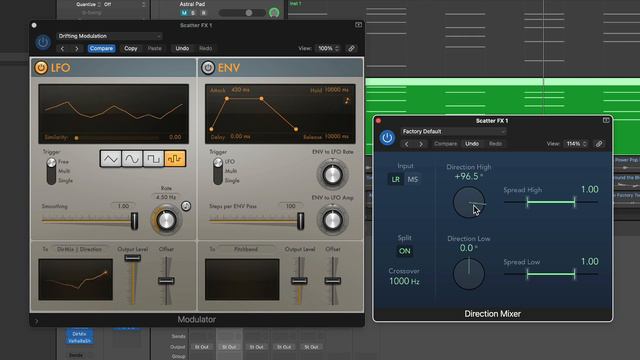Image resolution: width=640 pixels, height=360 pixels.
Task: Click the Spread High slider
Action: [x=551, y=202]
